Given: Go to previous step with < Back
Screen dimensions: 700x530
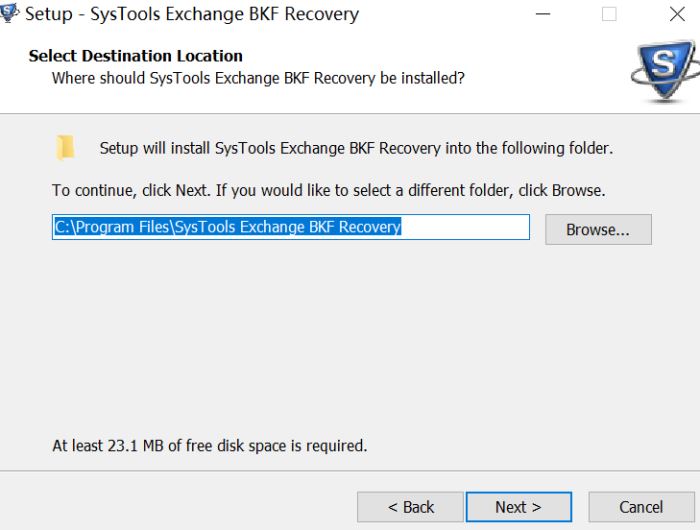Looking at the screenshot, I should pyautogui.click(x=410, y=507).
